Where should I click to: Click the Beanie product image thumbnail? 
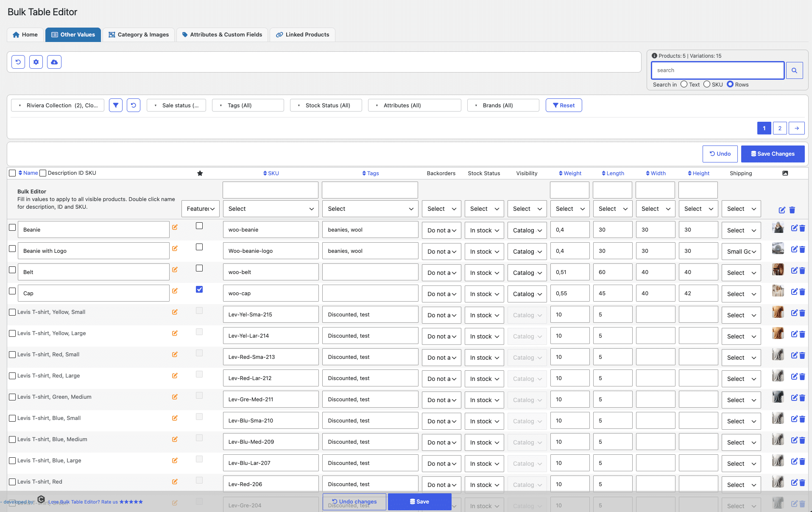pos(778,227)
